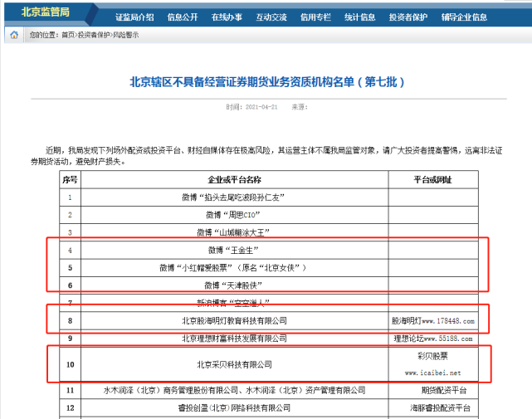
Task: Open the 互动交流 menu
Action: pos(271,17)
